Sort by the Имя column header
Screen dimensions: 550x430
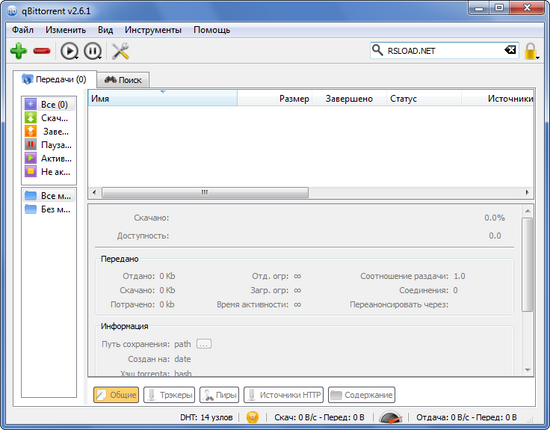click(x=163, y=99)
